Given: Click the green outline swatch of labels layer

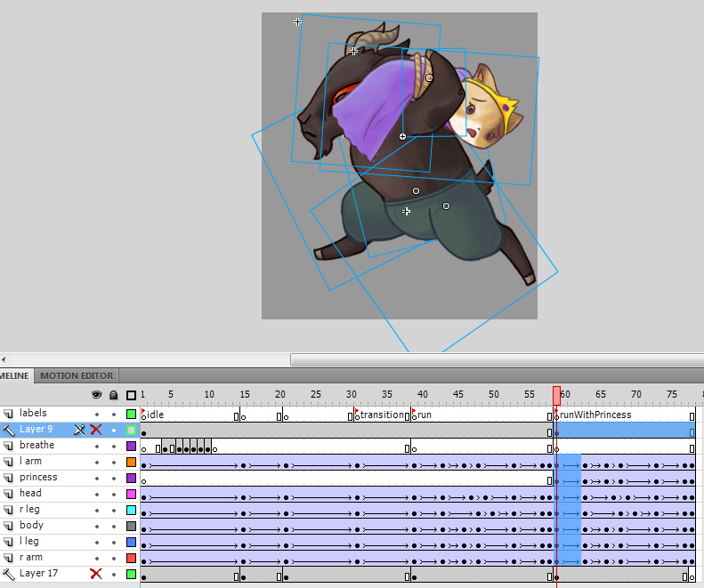Looking at the screenshot, I should (131, 414).
